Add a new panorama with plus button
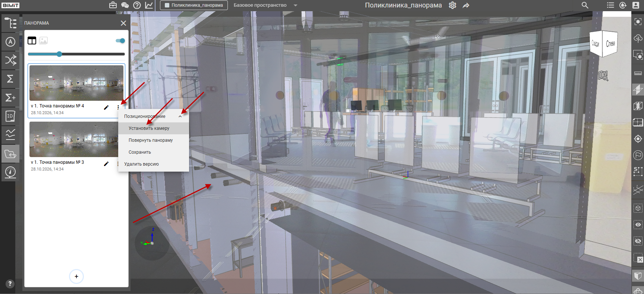 click(x=76, y=276)
